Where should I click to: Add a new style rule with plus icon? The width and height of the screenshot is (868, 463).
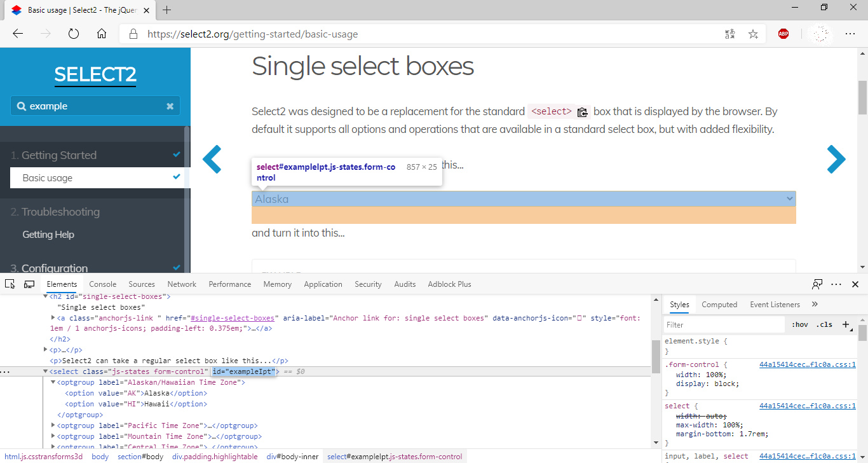(x=846, y=324)
